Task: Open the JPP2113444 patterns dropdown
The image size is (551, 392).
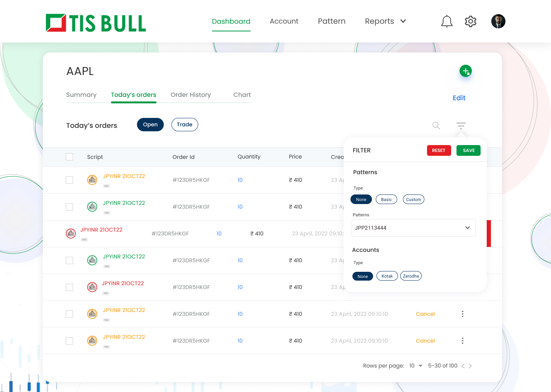Action: pyautogui.click(x=414, y=228)
